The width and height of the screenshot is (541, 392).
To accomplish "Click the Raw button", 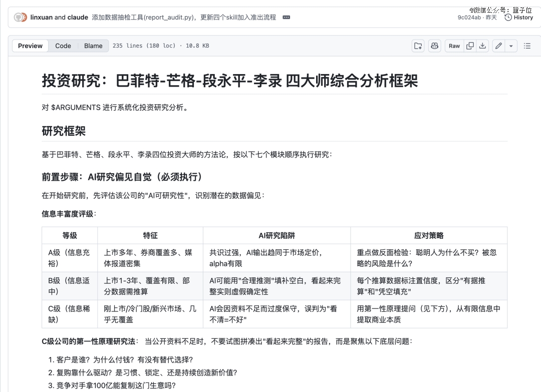I will [454, 46].
